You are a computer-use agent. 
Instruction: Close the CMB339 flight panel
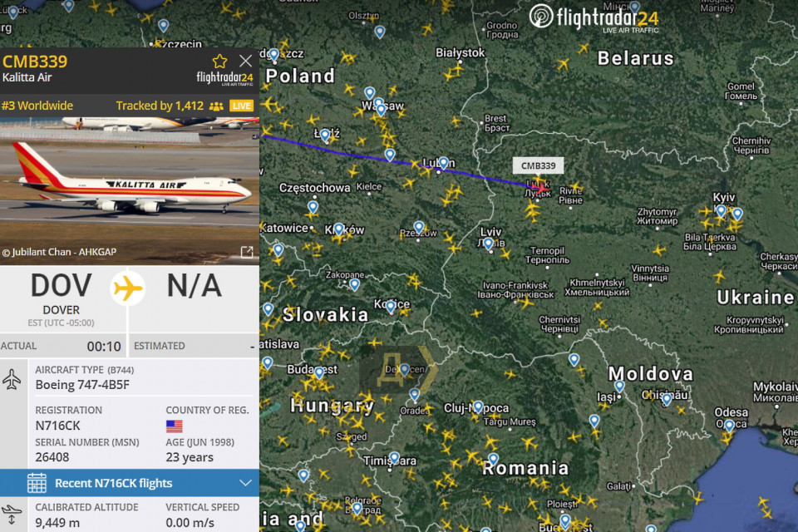tap(245, 61)
